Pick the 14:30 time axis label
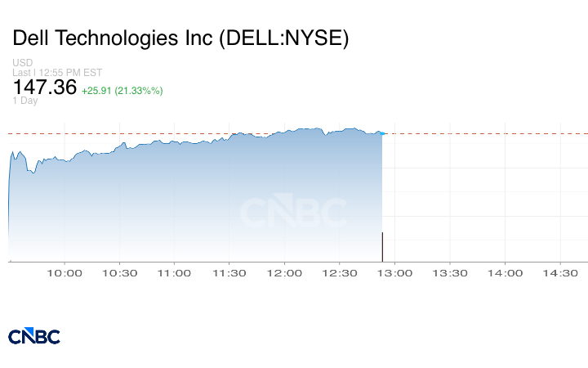Image resolution: width=588 pixels, height=368 pixels. 559,273
